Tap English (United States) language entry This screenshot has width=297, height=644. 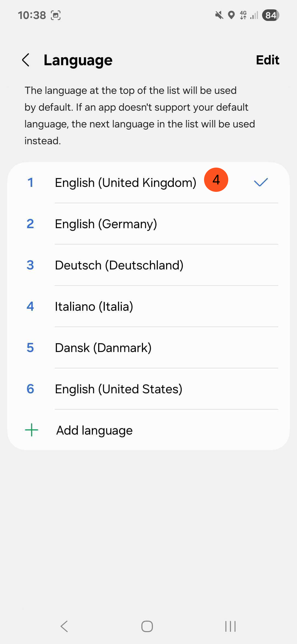pos(119,389)
